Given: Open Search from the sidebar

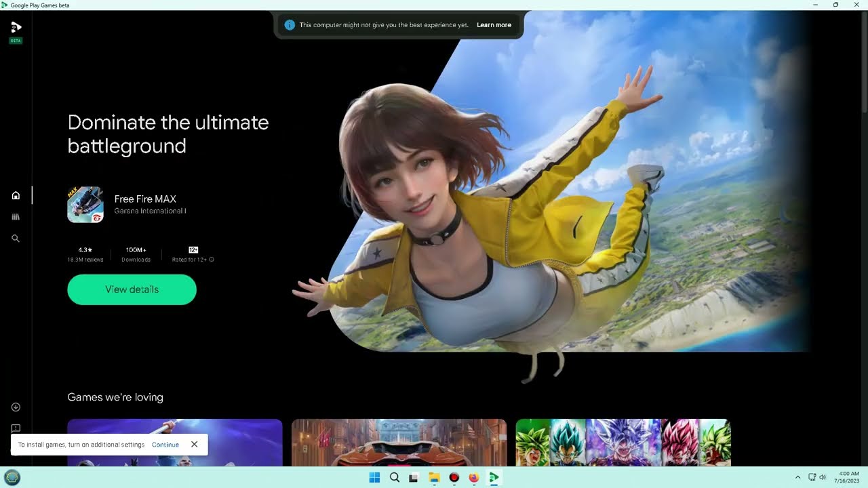Looking at the screenshot, I should tap(16, 239).
